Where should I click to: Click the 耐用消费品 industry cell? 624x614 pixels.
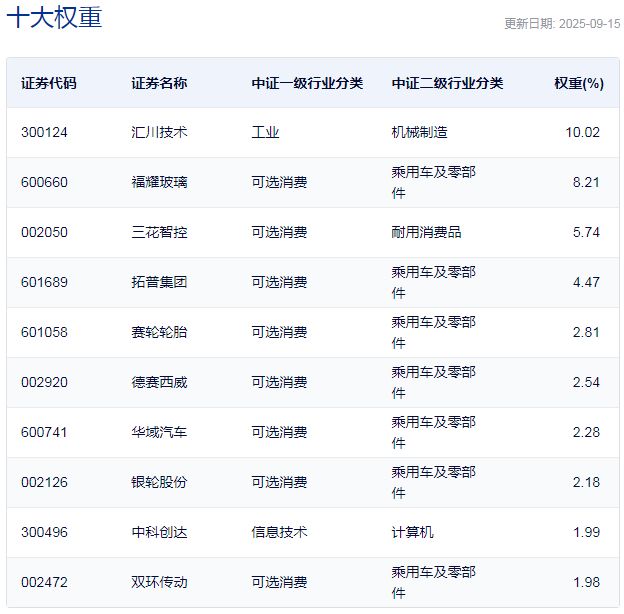(426, 232)
